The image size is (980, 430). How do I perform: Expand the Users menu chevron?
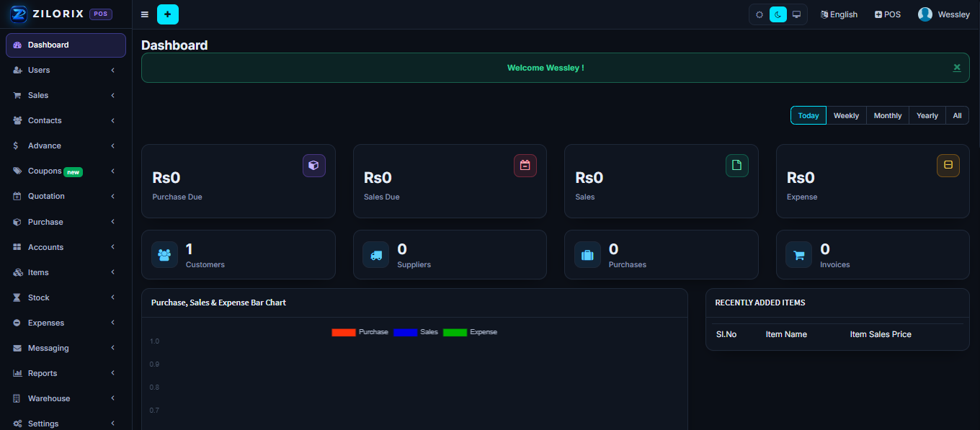click(x=113, y=70)
